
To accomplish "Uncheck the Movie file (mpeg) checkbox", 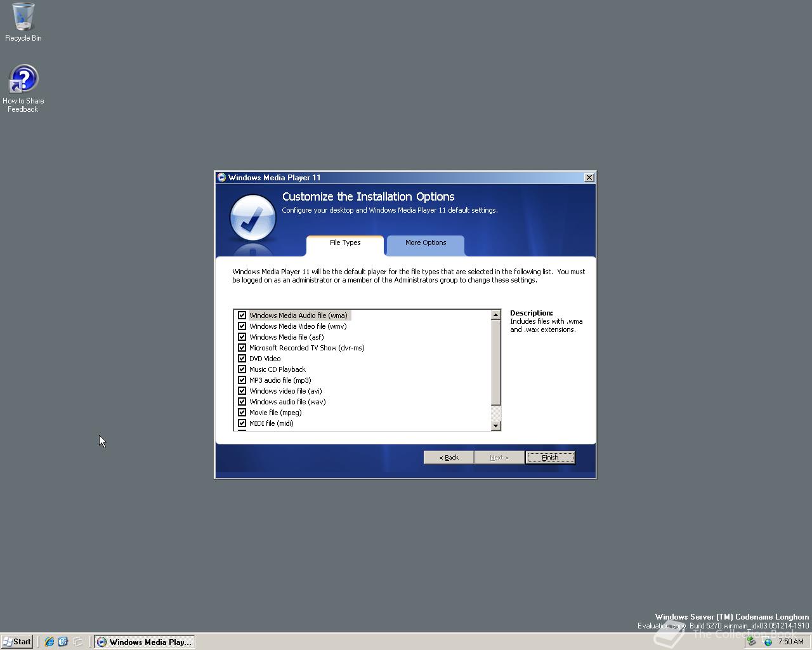I will coord(242,413).
